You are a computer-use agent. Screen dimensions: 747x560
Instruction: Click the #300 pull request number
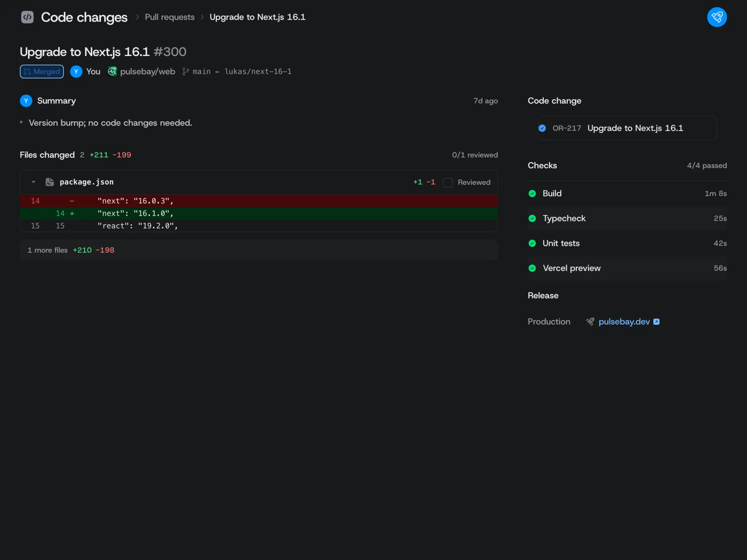pos(170,52)
